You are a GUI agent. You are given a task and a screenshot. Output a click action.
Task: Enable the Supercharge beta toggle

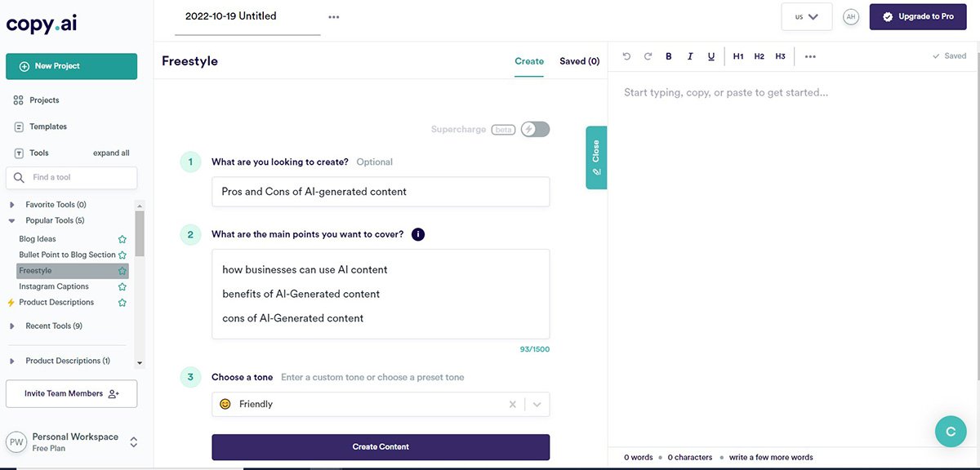[535, 129]
